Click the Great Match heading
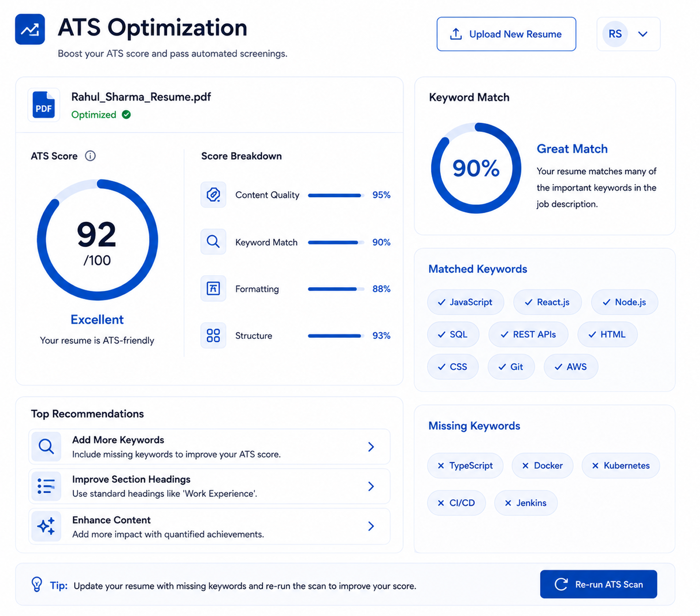 572,149
